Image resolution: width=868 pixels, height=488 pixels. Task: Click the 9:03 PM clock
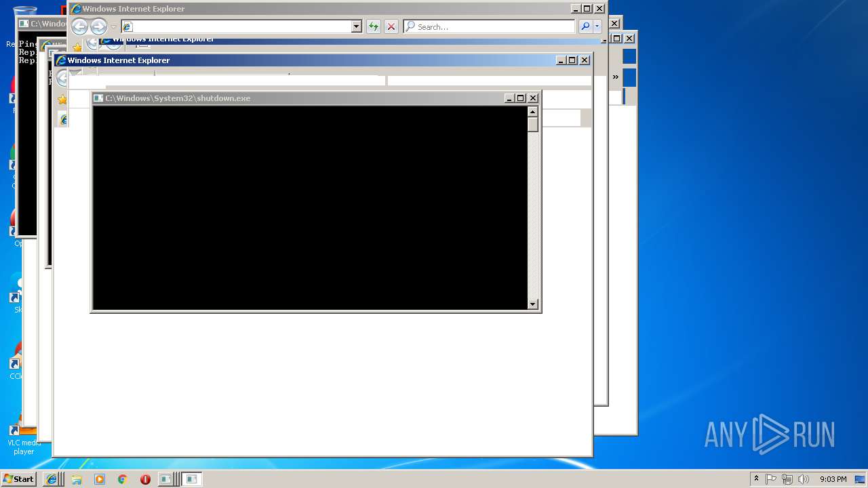pos(833,479)
